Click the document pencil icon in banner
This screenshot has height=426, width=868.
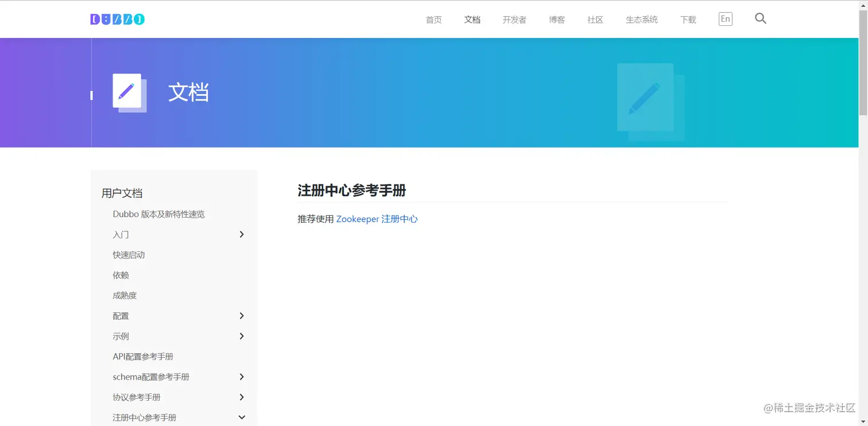[130, 93]
